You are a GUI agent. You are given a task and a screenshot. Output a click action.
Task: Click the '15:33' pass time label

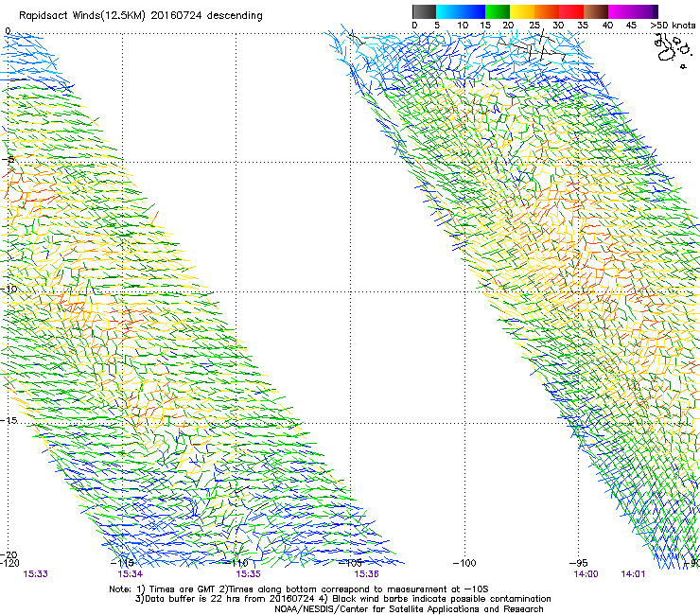[35, 574]
